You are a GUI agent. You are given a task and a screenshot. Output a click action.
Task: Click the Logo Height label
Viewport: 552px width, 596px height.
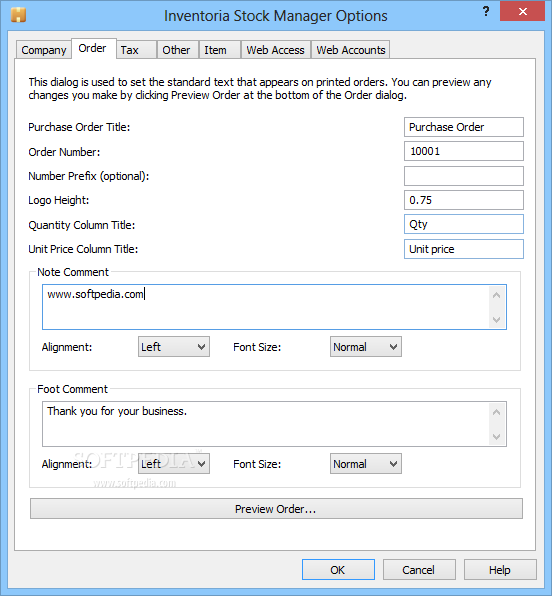(59, 200)
